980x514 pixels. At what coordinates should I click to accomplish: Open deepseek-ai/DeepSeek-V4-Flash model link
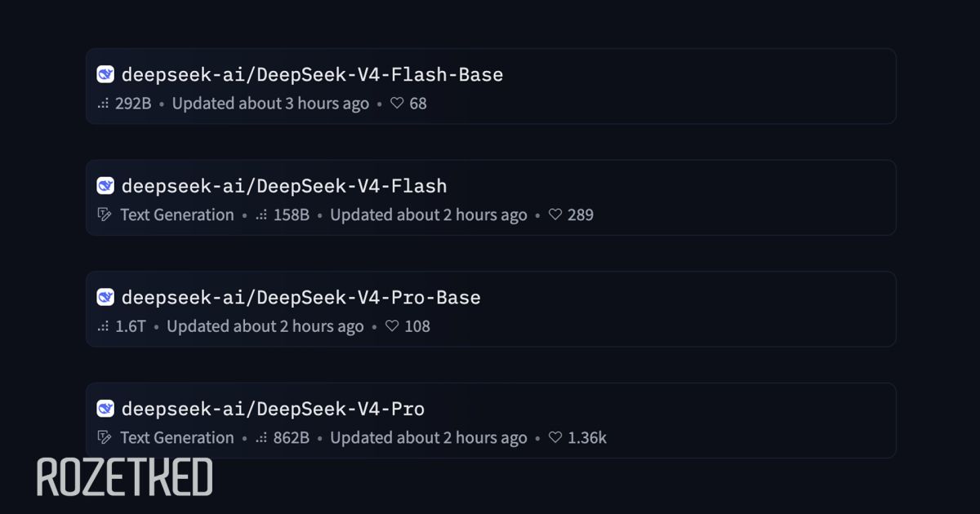tap(284, 186)
